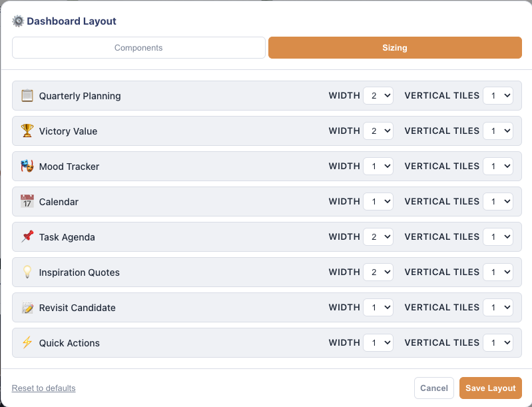Image resolution: width=532 pixels, height=407 pixels.
Task: Expand the Width dropdown for Calendar
Action: [x=378, y=202]
